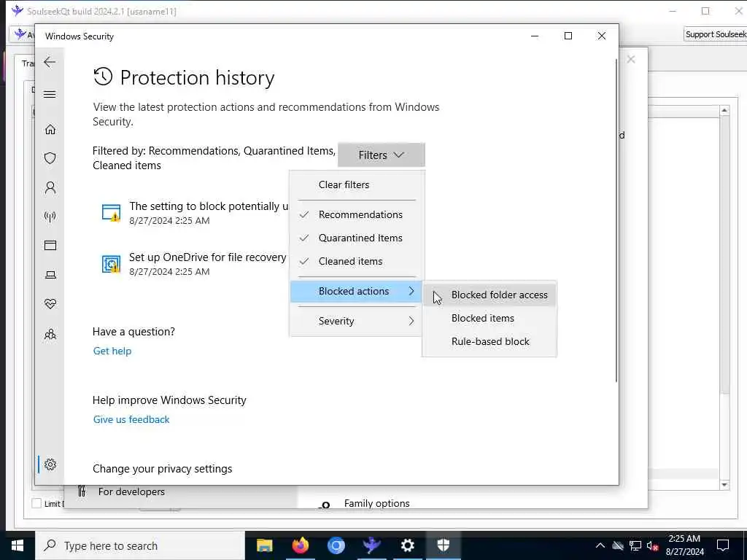
Task: Open the Home sidebar icon
Action: tap(50, 130)
